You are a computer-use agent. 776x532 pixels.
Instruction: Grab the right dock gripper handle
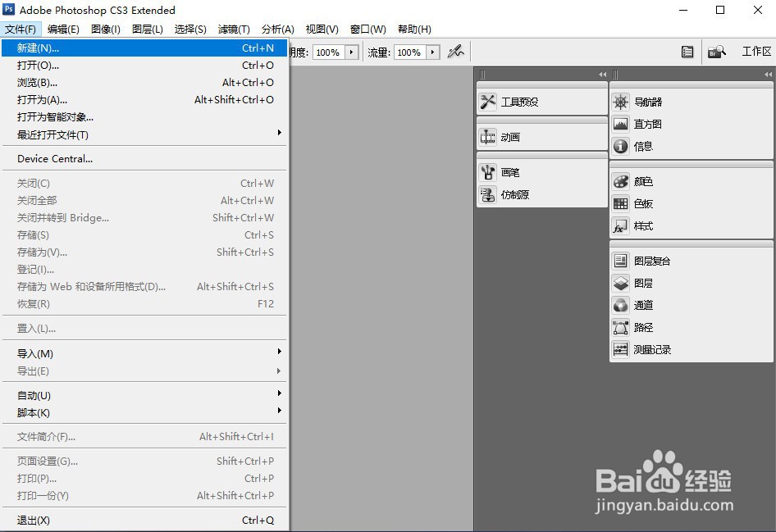coord(616,74)
